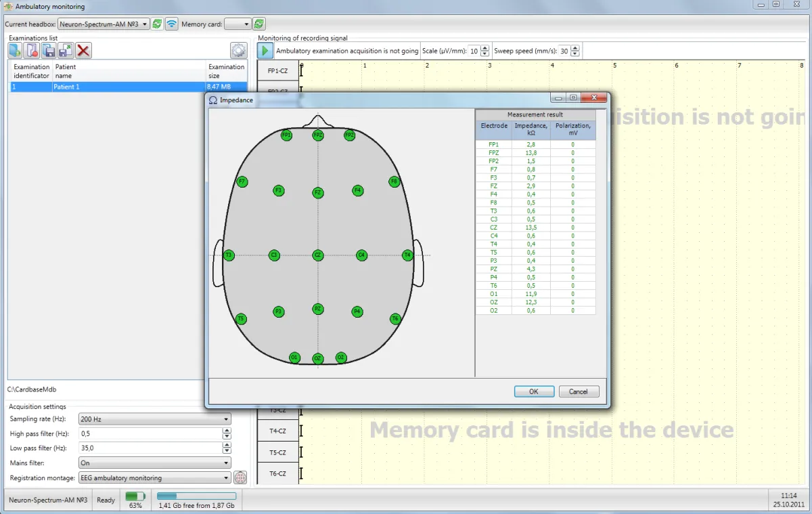This screenshot has width=812, height=514.
Task: Click the red X delete examination icon
Action: pyautogui.click(x=83, y=50)
